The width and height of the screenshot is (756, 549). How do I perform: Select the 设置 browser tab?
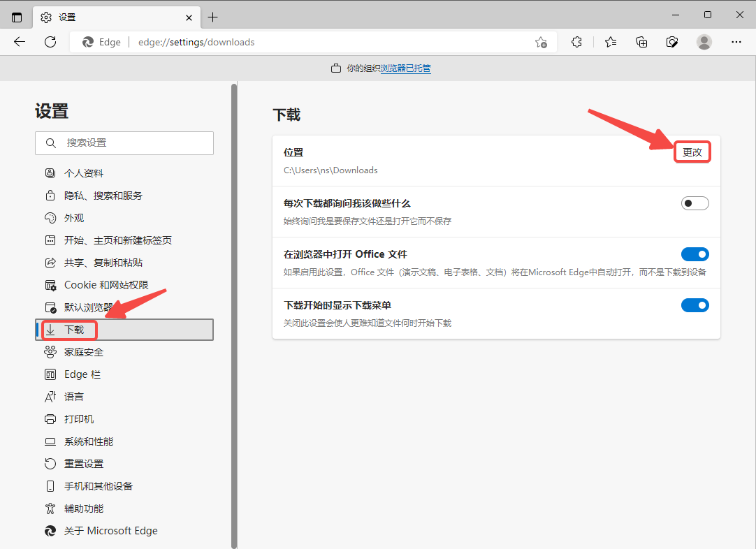coord(117,17)
